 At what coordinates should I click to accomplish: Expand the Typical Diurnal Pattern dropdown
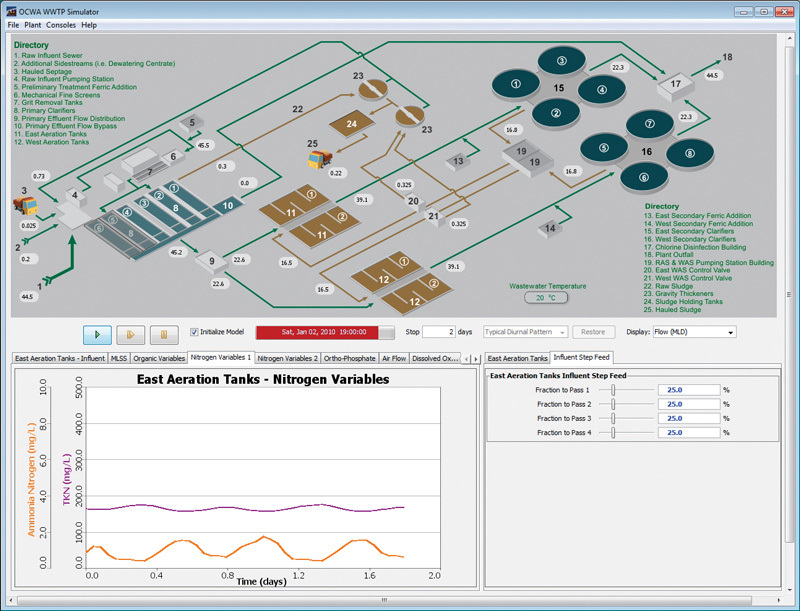[x=525, y=332]
